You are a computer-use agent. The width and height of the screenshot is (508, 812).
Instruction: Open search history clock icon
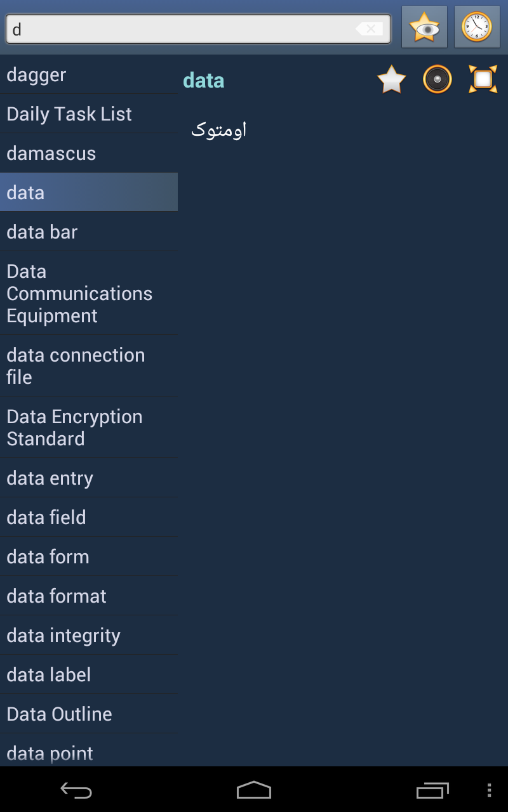477,27
